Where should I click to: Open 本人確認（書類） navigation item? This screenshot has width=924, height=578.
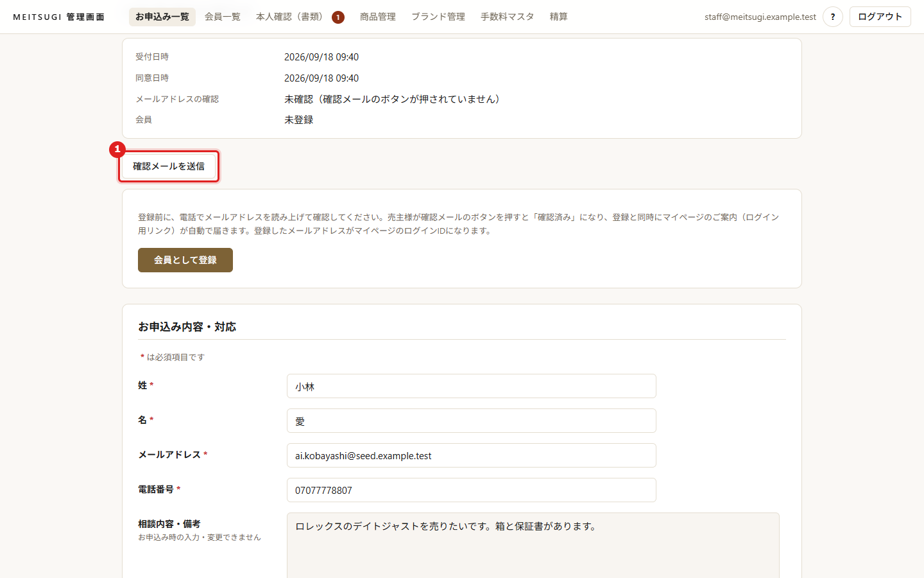pyautogui.click(x=300, y=17)
